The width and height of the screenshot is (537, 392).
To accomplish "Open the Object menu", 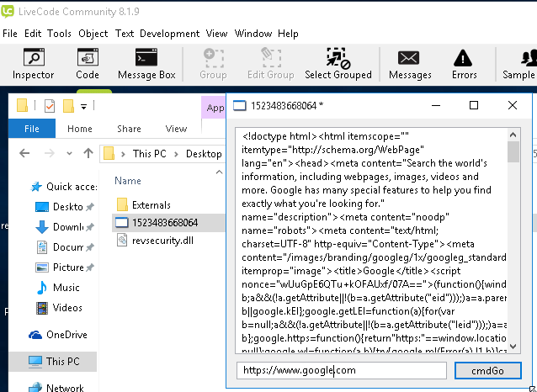I will coord(93,34).
